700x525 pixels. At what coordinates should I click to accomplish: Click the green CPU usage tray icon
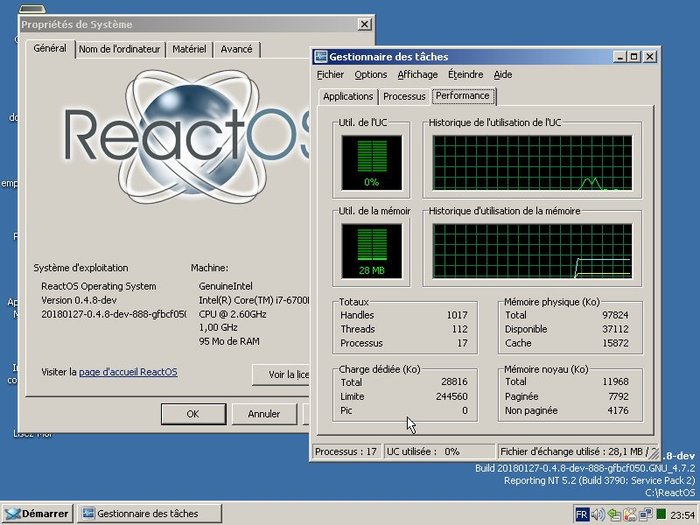[662, 514]
